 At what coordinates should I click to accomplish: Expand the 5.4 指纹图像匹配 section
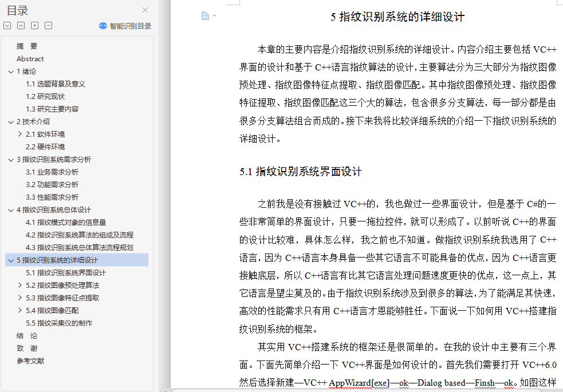click(x=19, y=310)
